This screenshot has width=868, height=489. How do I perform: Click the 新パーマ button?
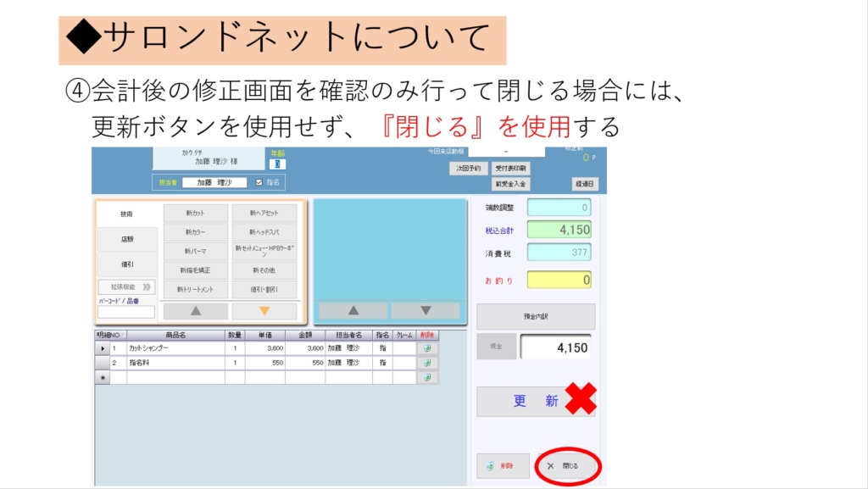196,251
